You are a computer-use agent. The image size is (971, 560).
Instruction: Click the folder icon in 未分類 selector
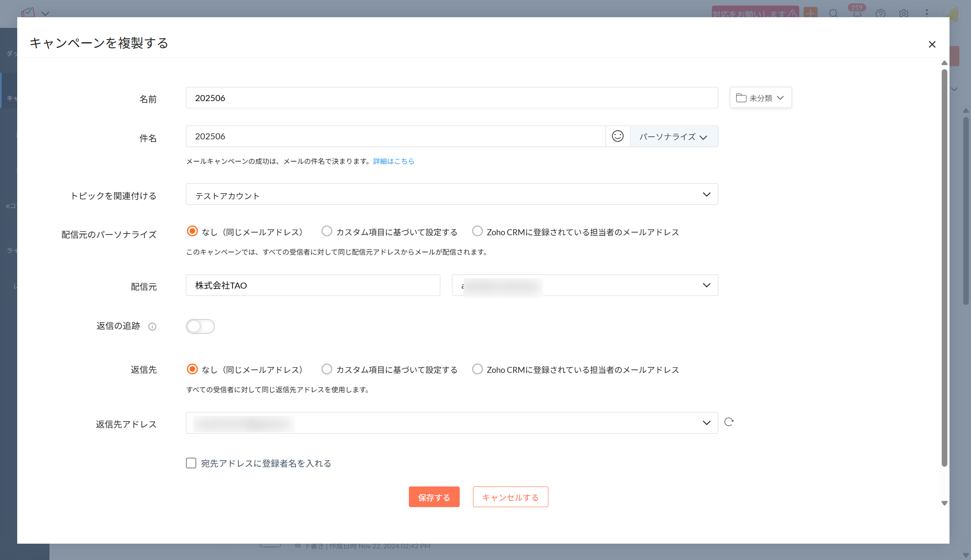(x=741, y=98)
